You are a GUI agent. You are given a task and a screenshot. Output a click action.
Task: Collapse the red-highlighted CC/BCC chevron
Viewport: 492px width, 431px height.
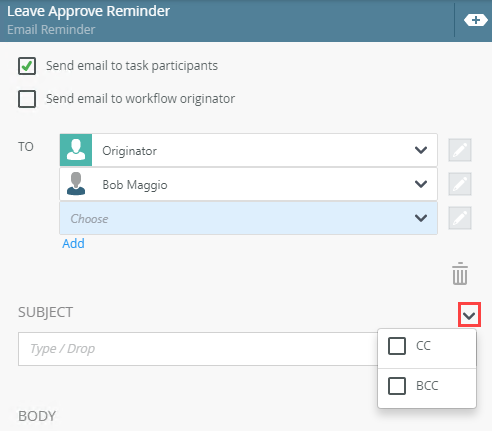click(469, 315)
